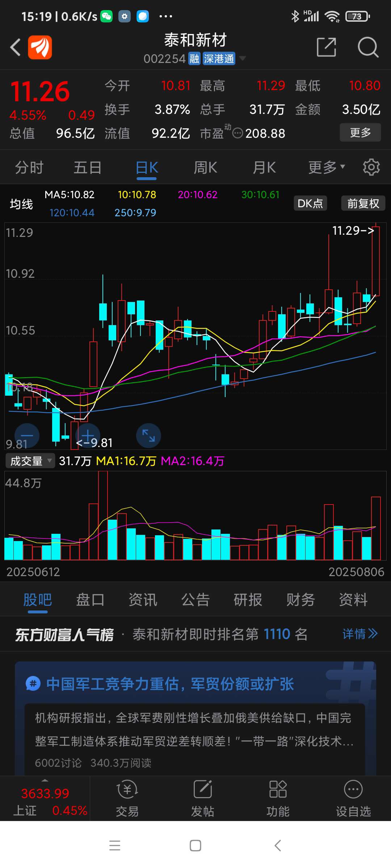This screenshot has width=391, height=868.
Task: Tap the PE ratio info icon
Action: tap(237, 133)
